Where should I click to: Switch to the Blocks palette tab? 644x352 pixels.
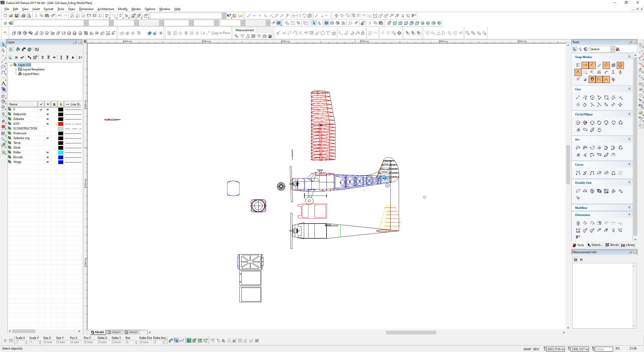pos(612,245)
